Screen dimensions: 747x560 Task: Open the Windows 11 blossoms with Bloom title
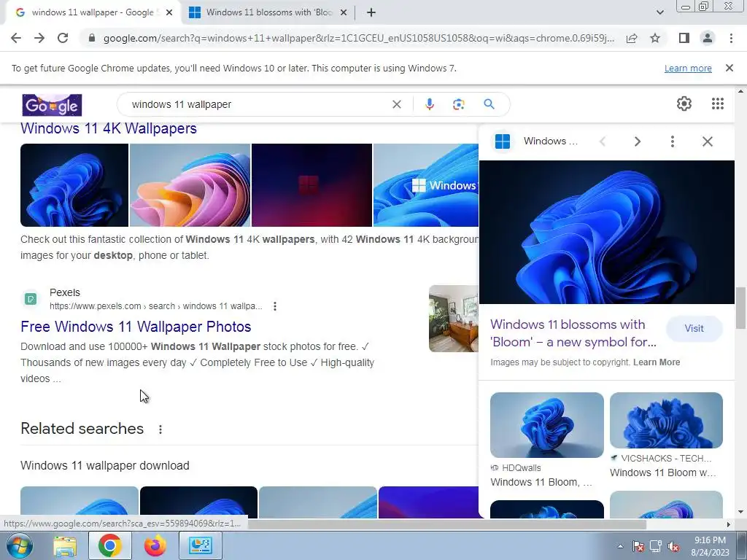573,333
